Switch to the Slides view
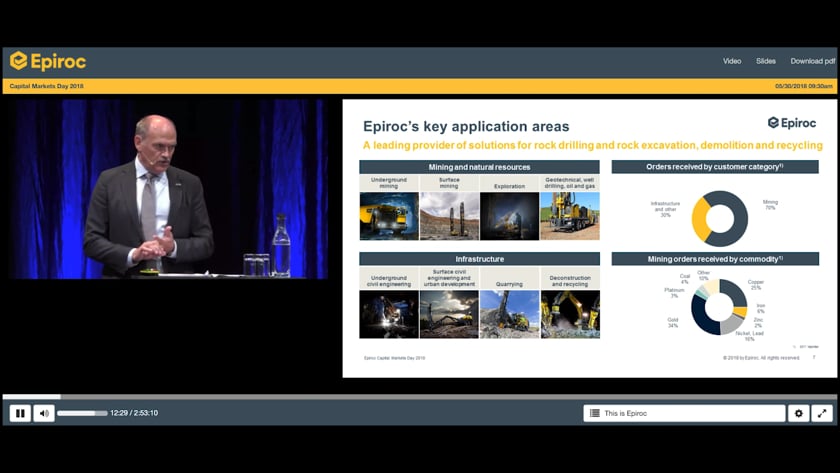The height and width of the screenshot is (473, 840). click(x=766, y=61)
